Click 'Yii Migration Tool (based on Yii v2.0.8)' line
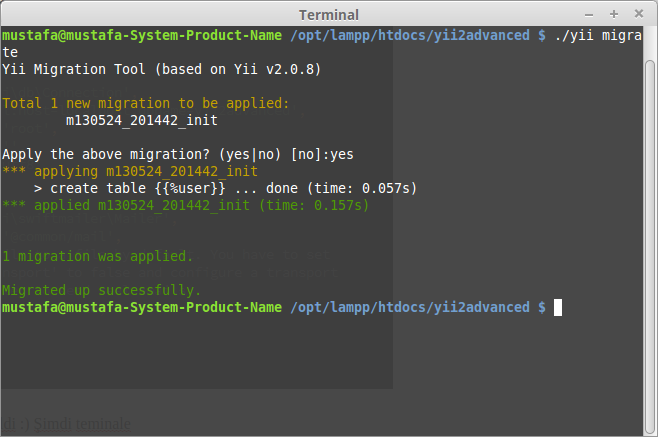 point(162,69)
